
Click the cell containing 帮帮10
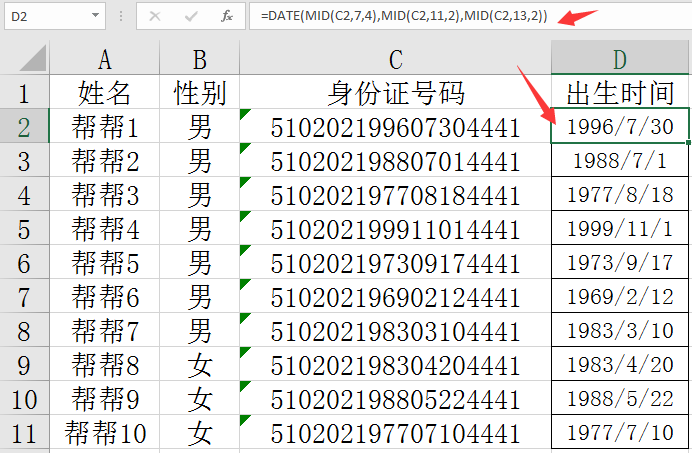tap(105, 432)
